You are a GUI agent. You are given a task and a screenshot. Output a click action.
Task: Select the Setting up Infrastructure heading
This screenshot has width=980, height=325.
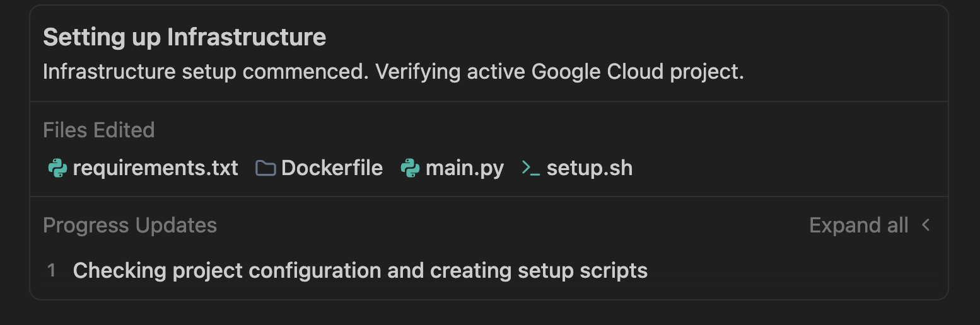(184, 38)
